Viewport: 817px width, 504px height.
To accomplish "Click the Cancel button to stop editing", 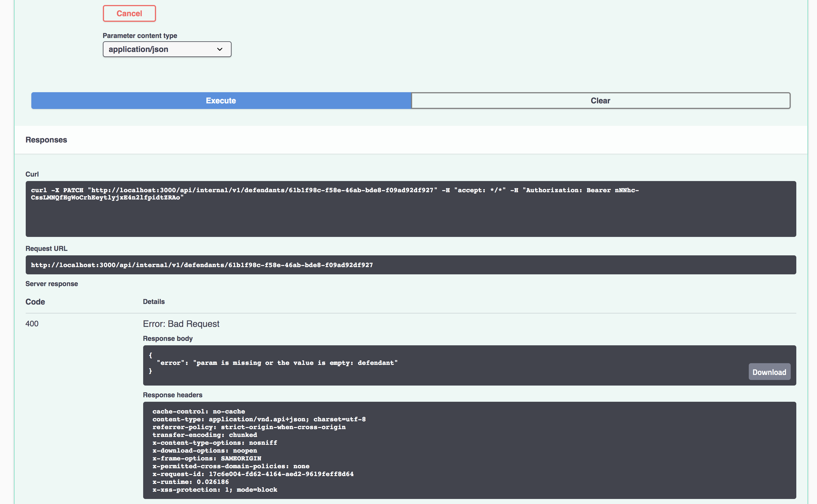I will click(x=129, y=13).
